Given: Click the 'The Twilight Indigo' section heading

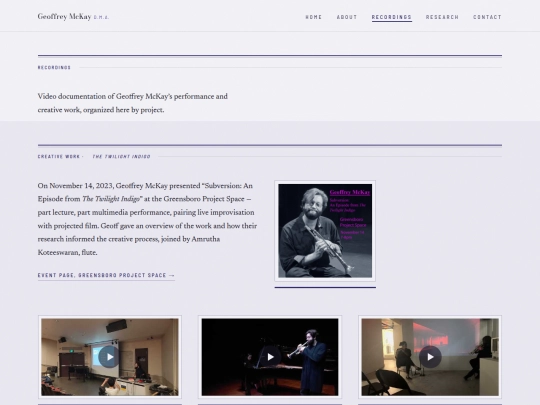Looking at the screenshot, I should click(121, 156).
